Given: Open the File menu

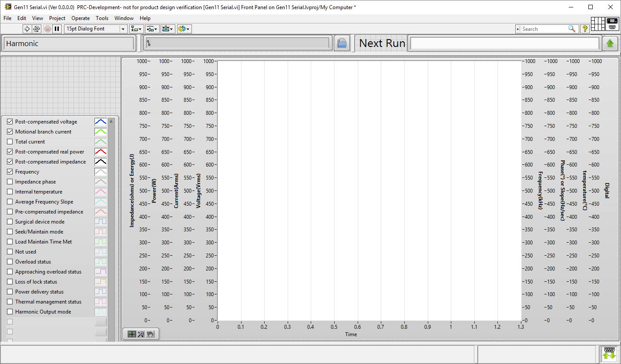Looking at the screenshot, I should pos(7,18).
